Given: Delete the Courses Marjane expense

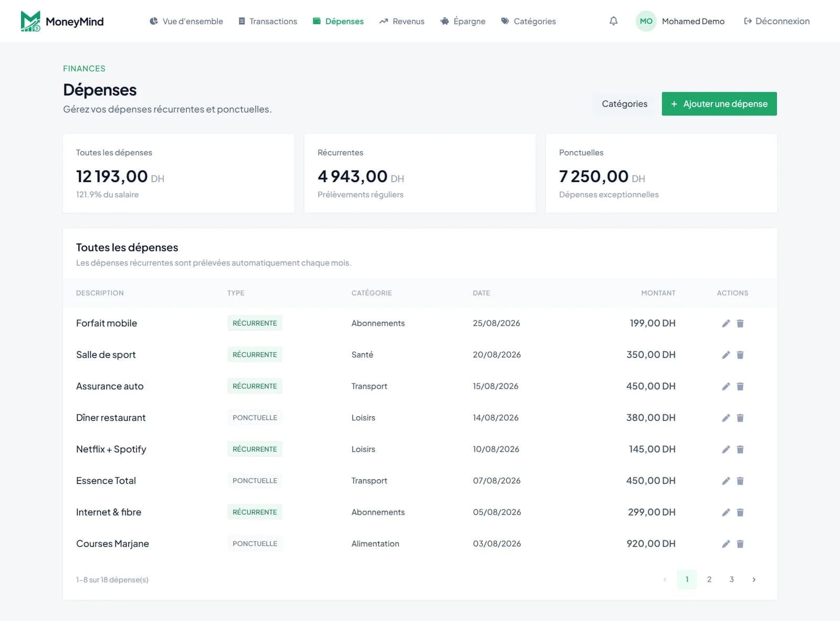Looking at the screenshot, I should (x=740, y=544).
